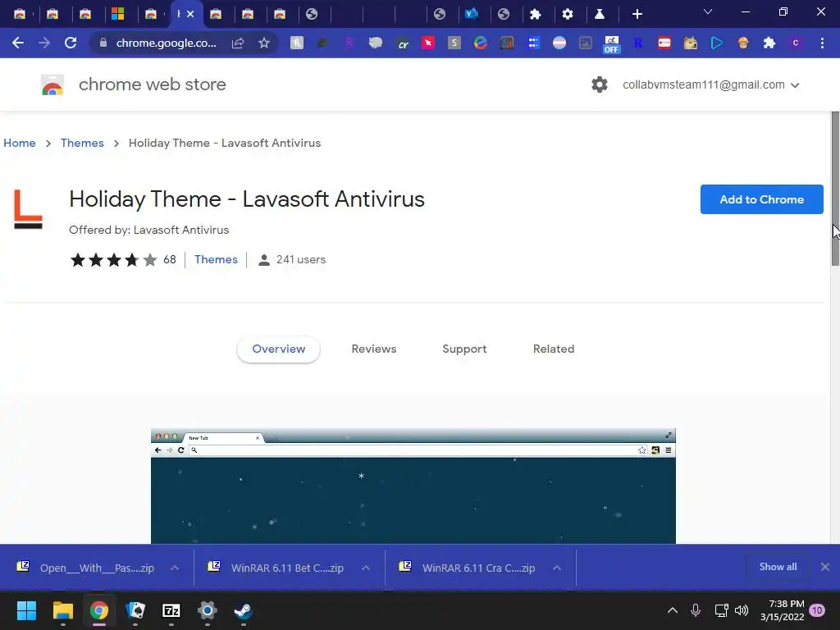Image resolution: width=840 pixels, height=630 pixels.
Task: Open the Windows Start menu
Action: [x=26, y=610]
